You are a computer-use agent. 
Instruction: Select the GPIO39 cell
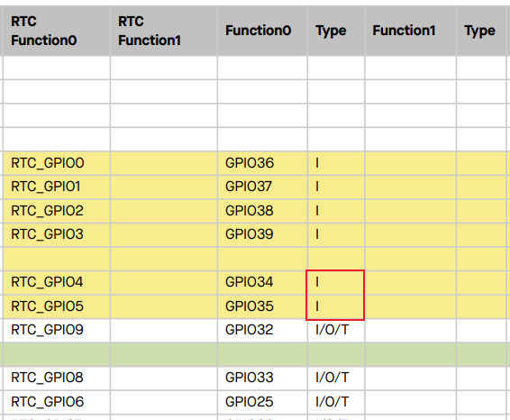tap(262, 234)
